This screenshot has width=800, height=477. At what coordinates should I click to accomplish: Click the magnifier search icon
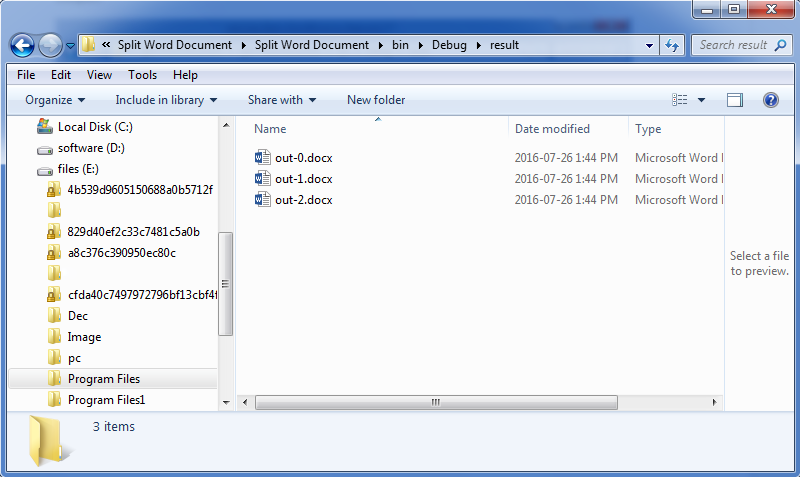[780, 45]
